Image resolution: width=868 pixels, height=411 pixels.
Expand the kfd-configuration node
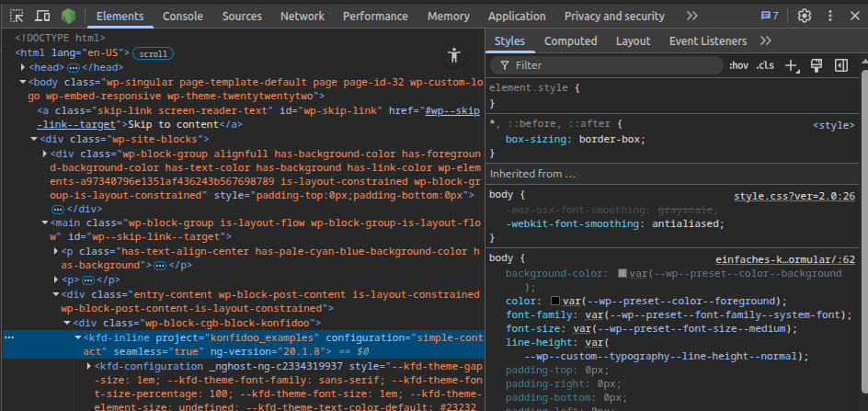pyautogui.click(x=89, y=366)
